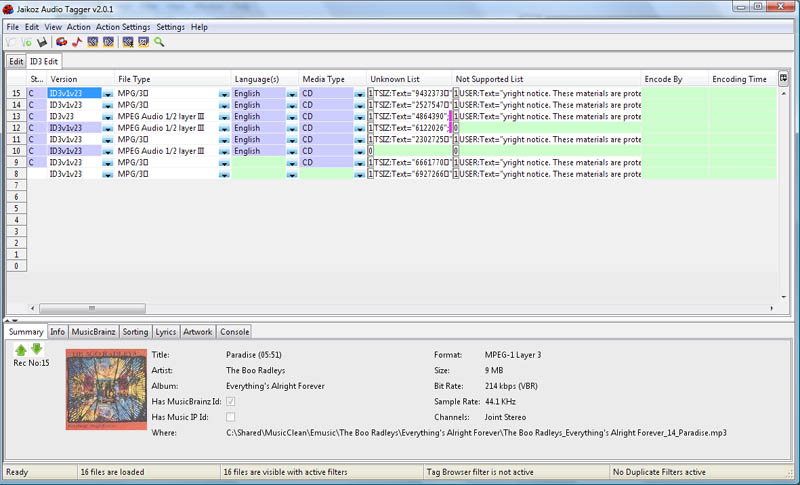The height and width of the screenshot is (485, 800).
Task: Open Media Type dropdown in row 8
Action: 359,174
